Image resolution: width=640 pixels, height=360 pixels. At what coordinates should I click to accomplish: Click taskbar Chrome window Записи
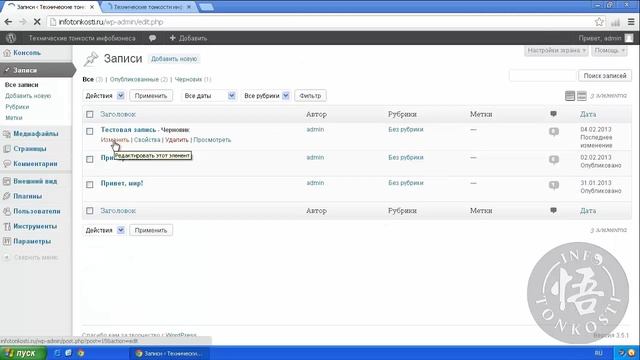coord(169,353)
